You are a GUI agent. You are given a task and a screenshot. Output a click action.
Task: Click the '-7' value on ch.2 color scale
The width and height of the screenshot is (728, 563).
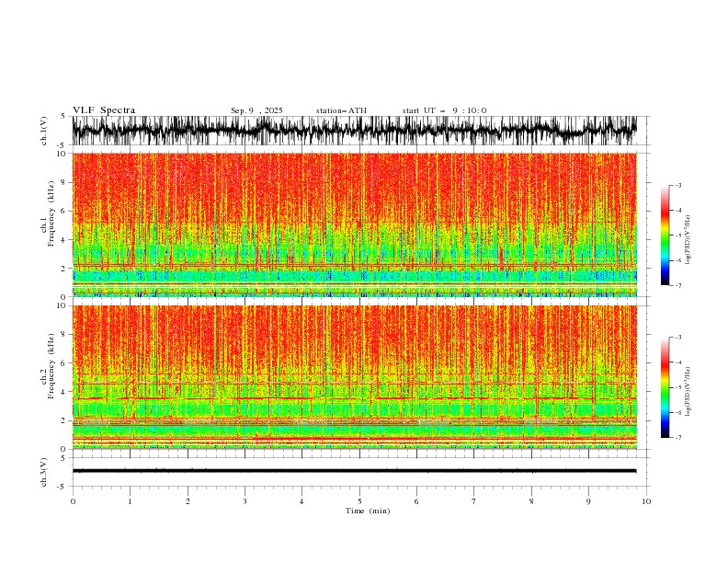tap(677, 438)
